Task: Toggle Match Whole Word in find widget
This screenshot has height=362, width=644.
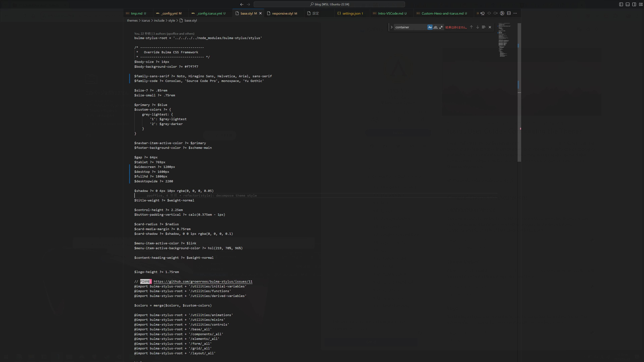Action: tap(436, 27)
